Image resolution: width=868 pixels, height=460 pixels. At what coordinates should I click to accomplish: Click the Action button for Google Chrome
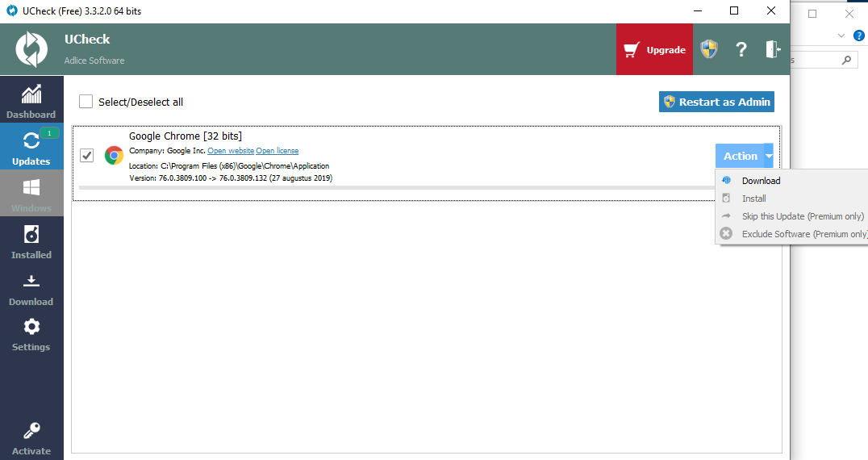[740, 156]
